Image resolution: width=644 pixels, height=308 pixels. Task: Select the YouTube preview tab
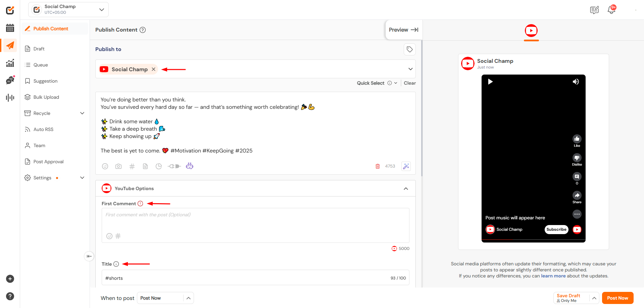click(531, 31)
